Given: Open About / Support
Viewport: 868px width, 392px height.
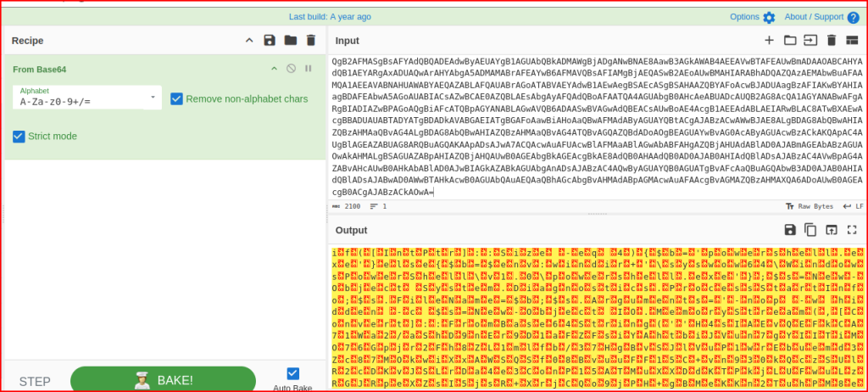Looking at the screenshot, I should (x=820, y=17).
